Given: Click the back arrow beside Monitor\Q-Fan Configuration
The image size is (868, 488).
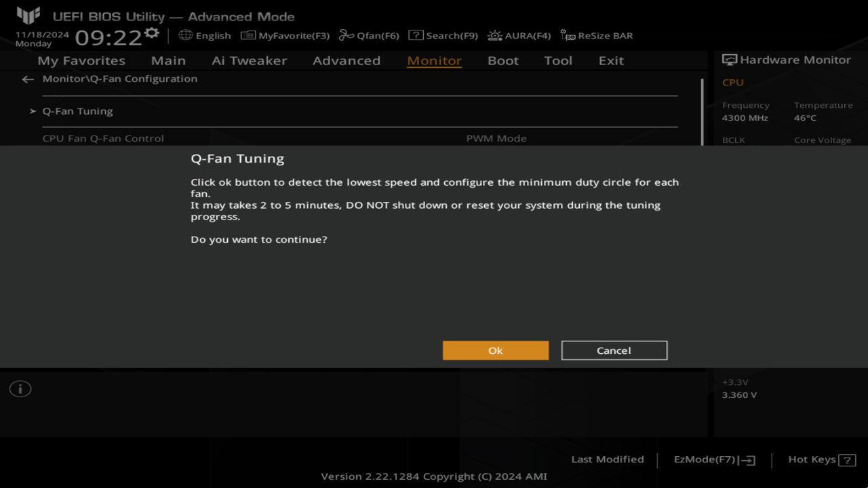Looking at the screenshot, I should (x=28, y=79).
